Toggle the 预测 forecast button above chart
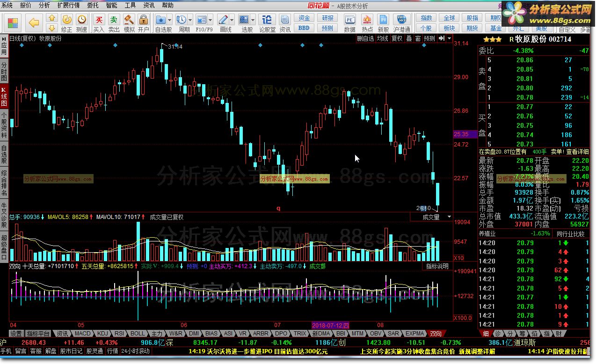 point(429,38)
